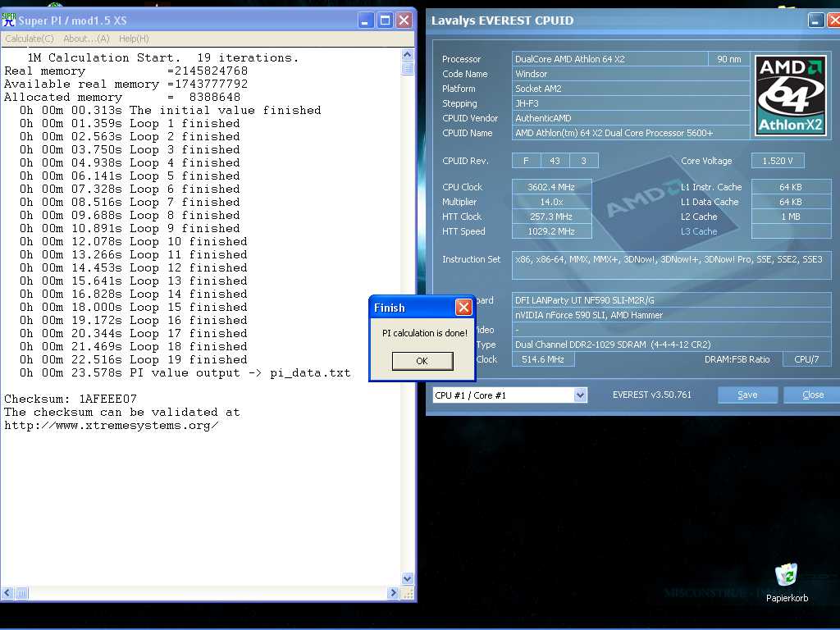Click the EVEREST v3.50.761 version label
Screen dimensions: 840x630
(x=652, y=395)
